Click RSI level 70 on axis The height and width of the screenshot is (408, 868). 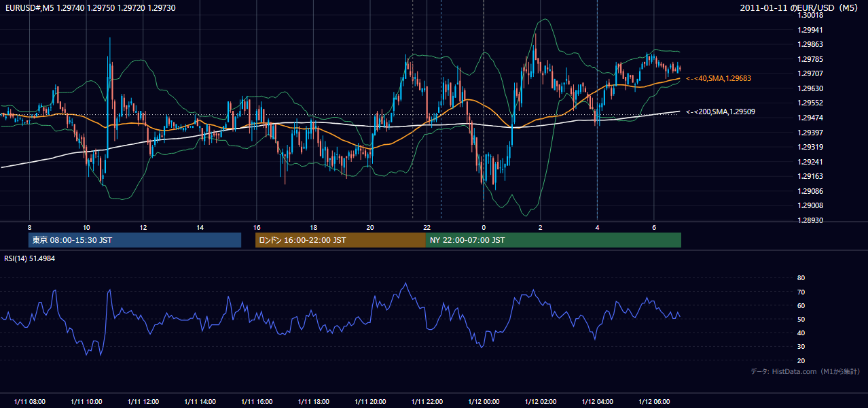click(801, 292)
